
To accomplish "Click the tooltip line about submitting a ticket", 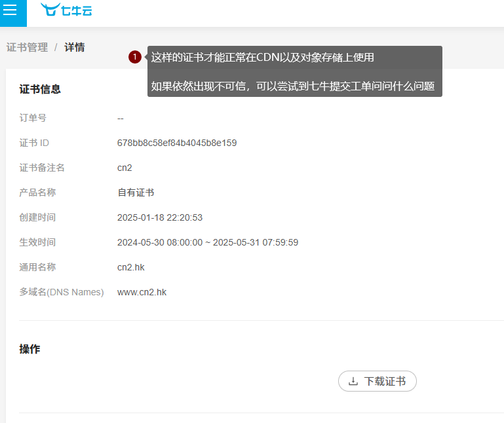I will [x=293, y=86].
